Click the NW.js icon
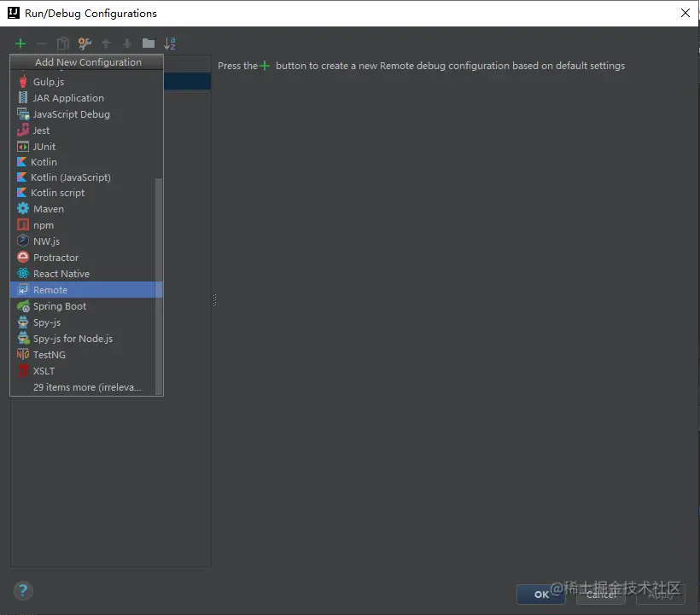The width and height of the screenshot is (700, 615). 23,241
